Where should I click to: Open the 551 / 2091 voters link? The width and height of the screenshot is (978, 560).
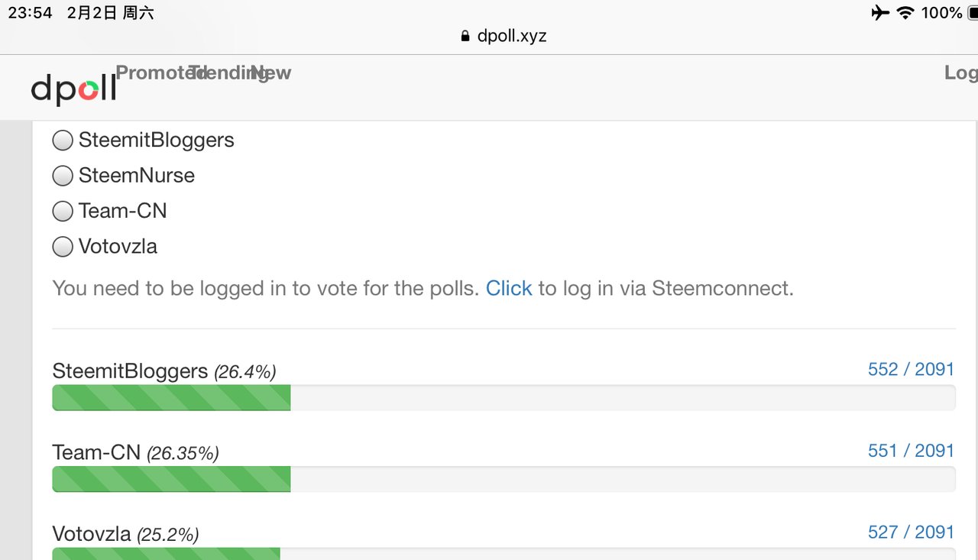[911, 451]
